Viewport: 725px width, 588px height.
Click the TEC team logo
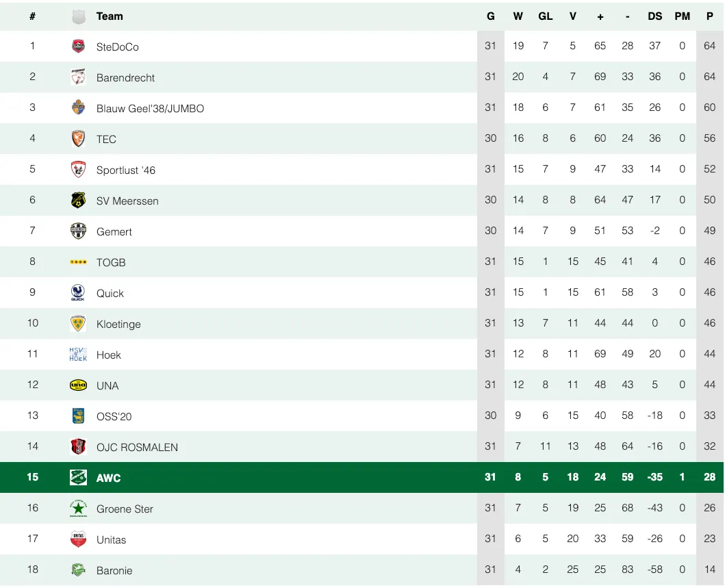coord(79,139)
